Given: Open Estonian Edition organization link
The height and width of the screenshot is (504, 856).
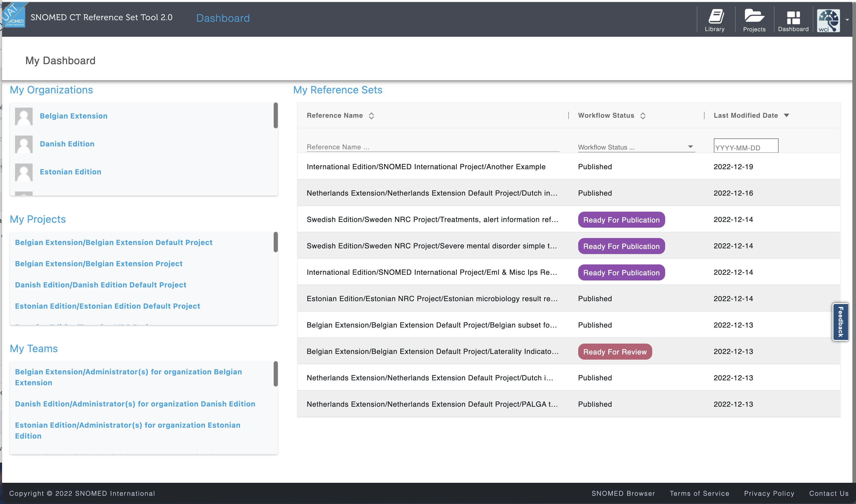Looking at the screenshot, I should click(70, 172).
